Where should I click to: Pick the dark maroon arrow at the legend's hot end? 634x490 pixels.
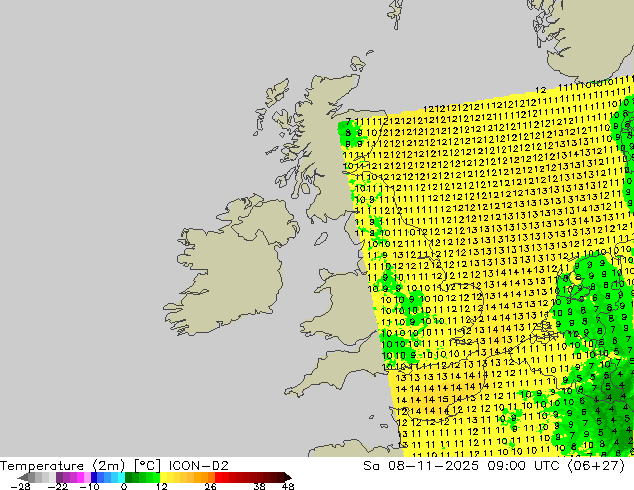pos(288,477)
